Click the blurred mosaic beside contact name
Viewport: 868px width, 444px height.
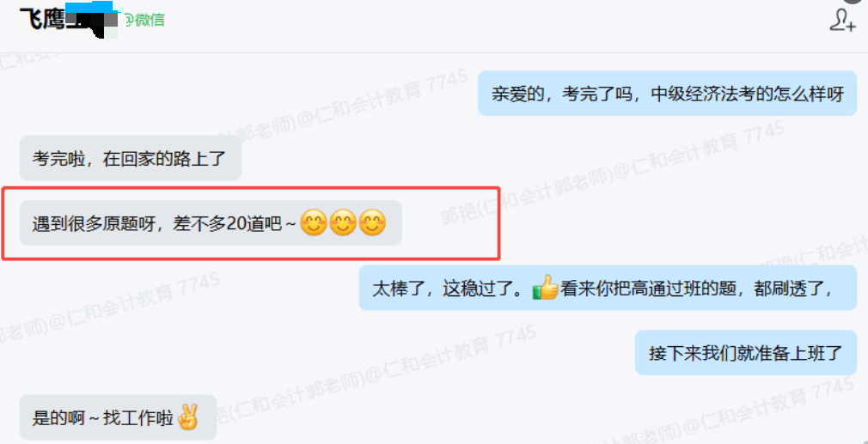click(x=91, y=20)
